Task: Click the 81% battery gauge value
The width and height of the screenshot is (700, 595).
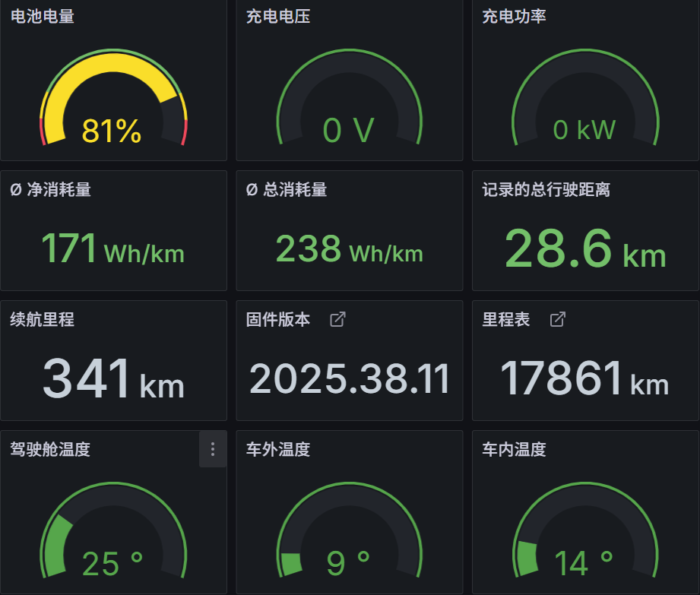Action: pyautogui.click(x=112, y=131)
